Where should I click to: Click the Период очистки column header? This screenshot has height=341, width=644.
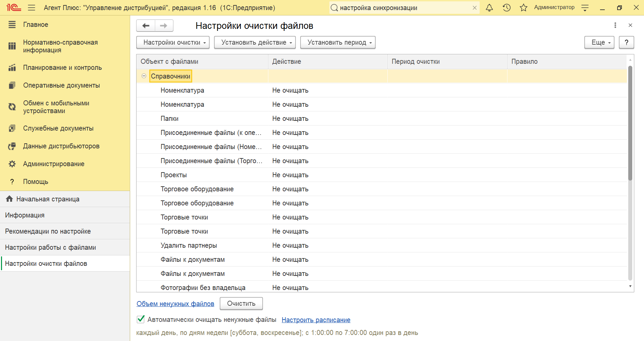click(447, 61)
